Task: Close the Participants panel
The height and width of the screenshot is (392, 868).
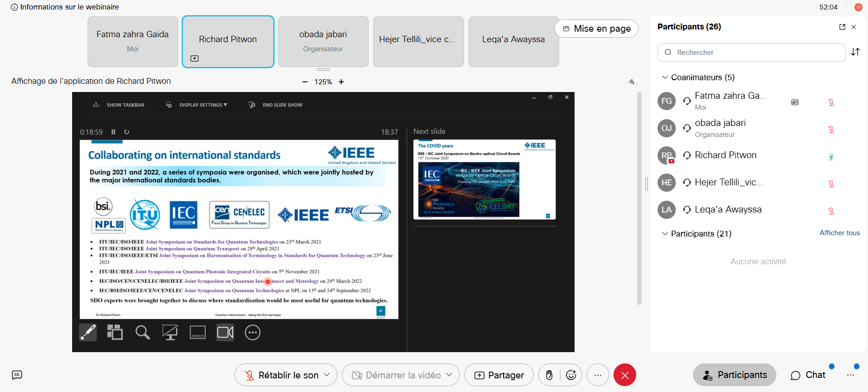Action: click(854, 27)
